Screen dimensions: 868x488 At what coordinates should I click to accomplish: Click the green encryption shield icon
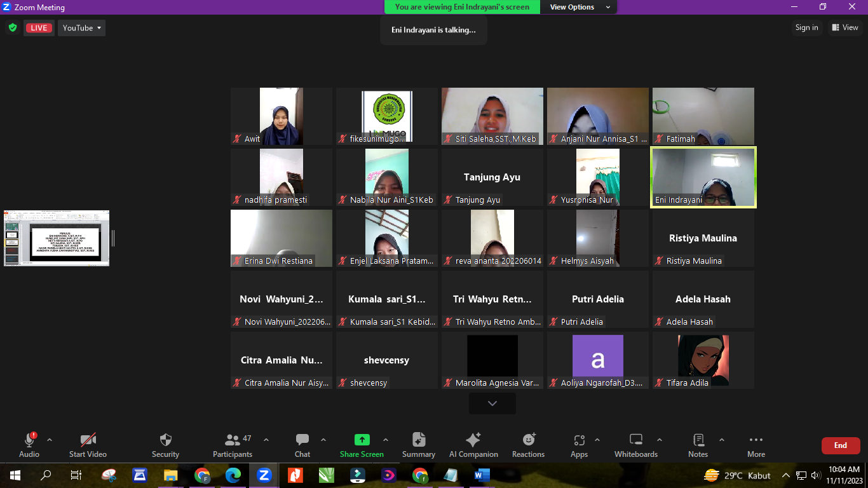(12, 27)
